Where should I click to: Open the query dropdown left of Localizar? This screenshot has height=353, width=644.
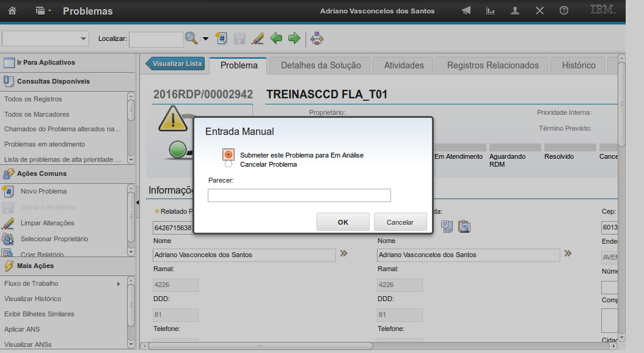46,38
